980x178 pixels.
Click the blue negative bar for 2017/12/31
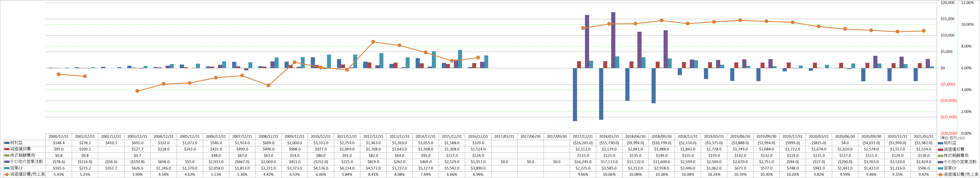[575, 95]
